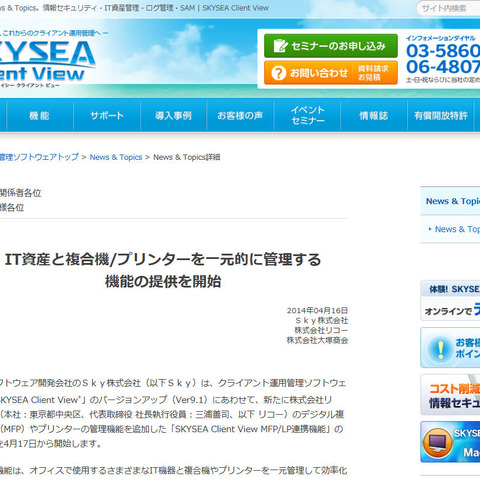The width and height of the screenshot is (480, 480).
Task: Click 株式会社大塚商会 in the byline
Action: click(317, 340)
